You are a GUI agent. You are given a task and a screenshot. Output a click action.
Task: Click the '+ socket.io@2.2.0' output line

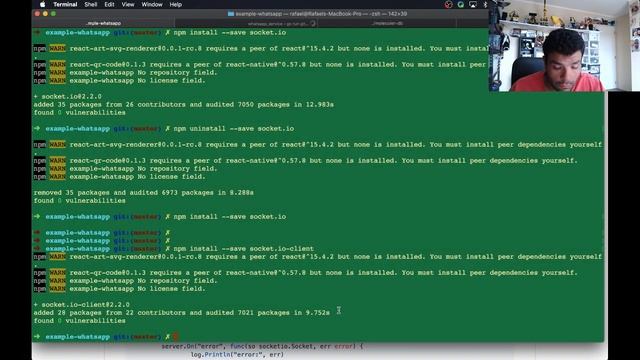pyautogui.click(x=67, y=96)
